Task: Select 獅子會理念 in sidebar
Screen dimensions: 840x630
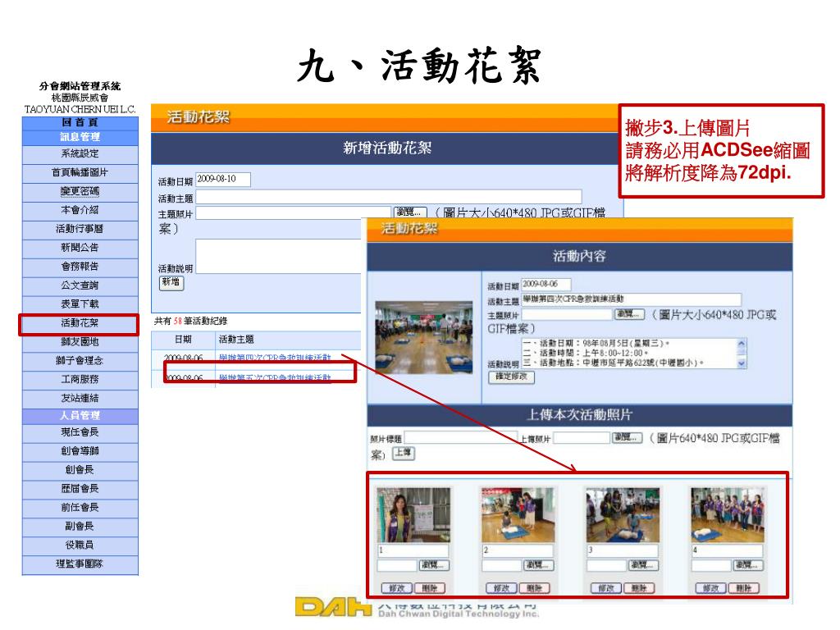Action: click(x=80, y=361)
